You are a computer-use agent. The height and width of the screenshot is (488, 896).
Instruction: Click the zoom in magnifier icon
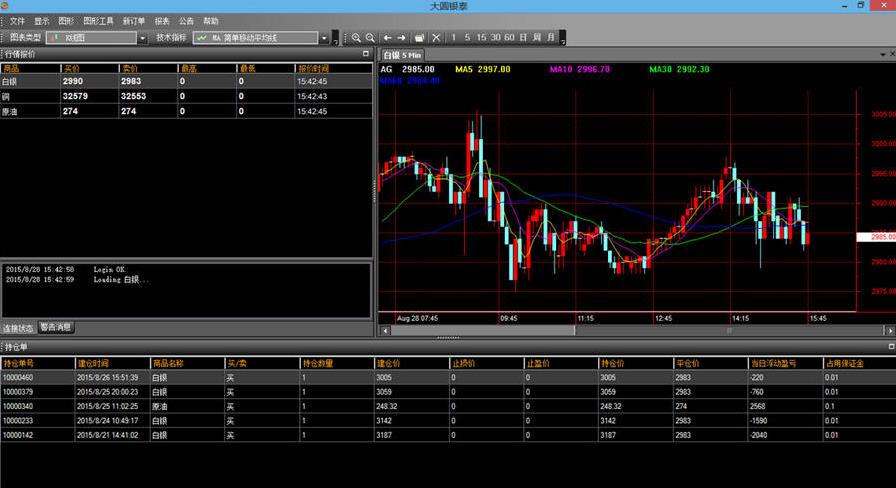tap(356, 38)
